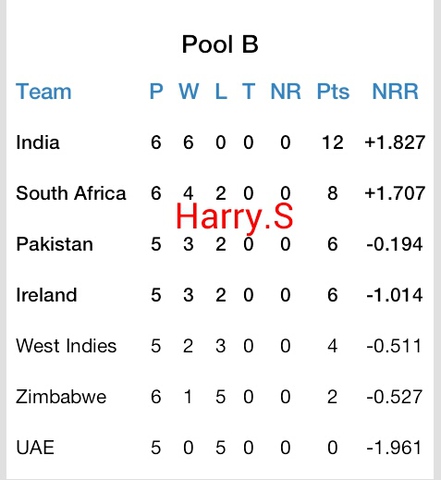Select the Zimbabwe team name

click(x=61, y=397)
